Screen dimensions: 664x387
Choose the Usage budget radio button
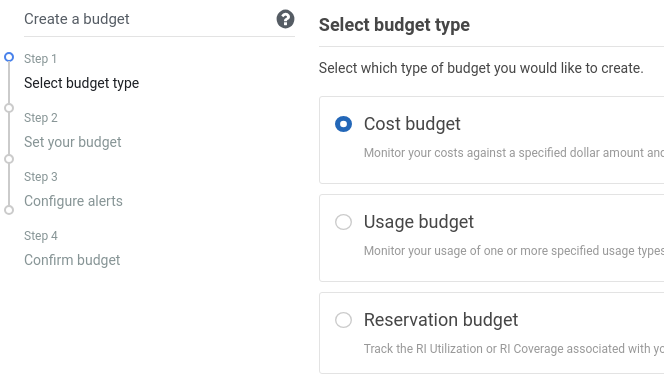(x=343, y=222)
